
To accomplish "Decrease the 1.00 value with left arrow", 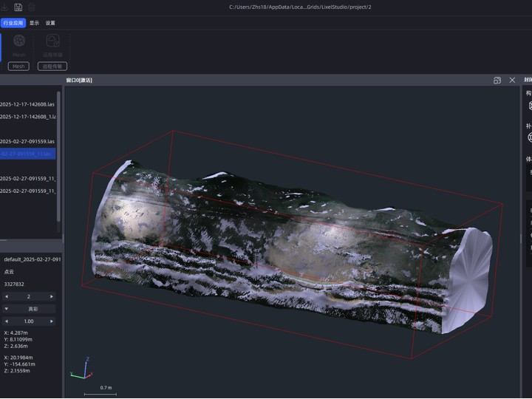I will pyautogui.click(x=7, y=321).
